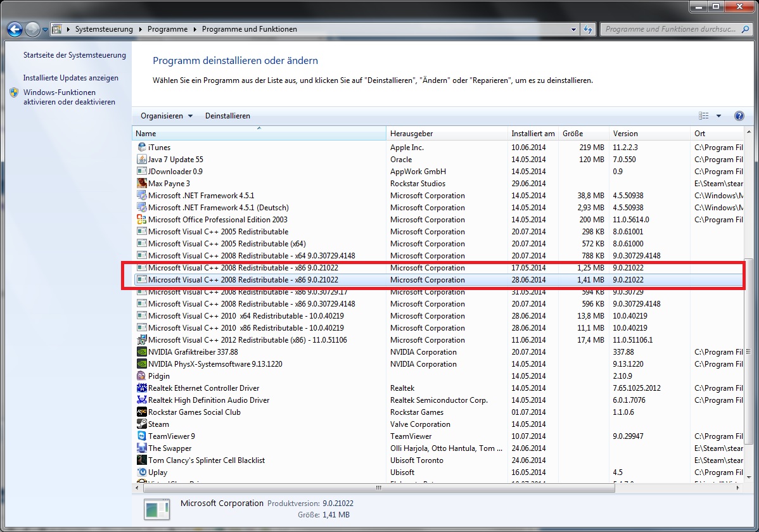Open Windows-Funktionen aktivieren oder deaktivieren link

(x=69, y=97)
